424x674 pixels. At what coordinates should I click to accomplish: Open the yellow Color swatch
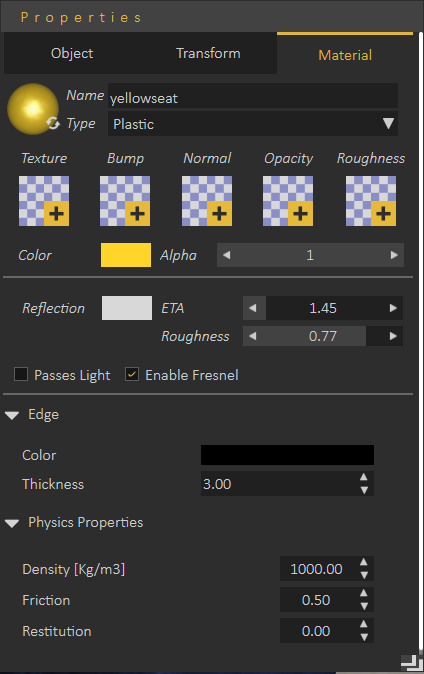point(126,255)
